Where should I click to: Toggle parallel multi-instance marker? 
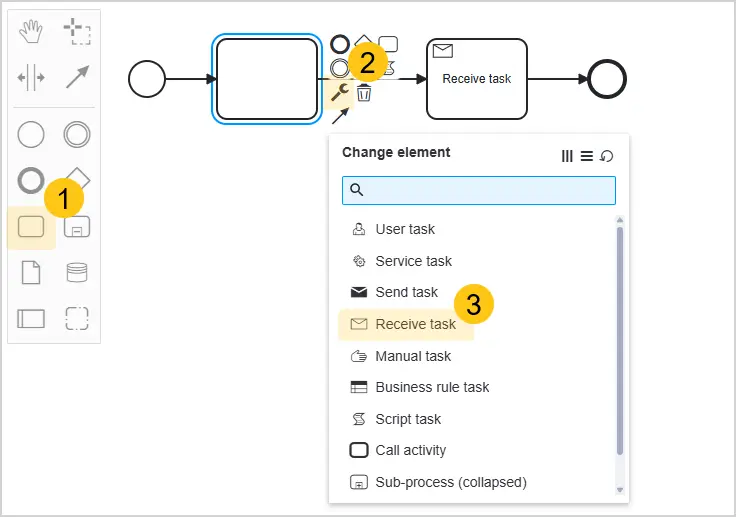(x=567, y=156)
